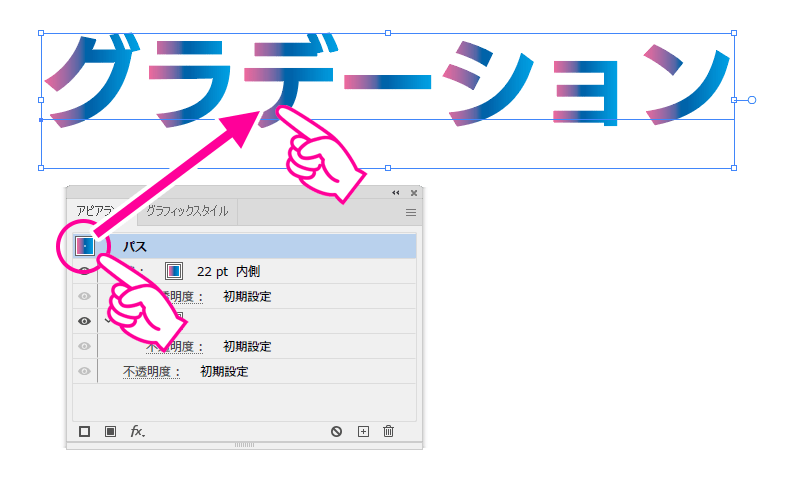Click the グラデーション text object on canvas

pos(387,82)
